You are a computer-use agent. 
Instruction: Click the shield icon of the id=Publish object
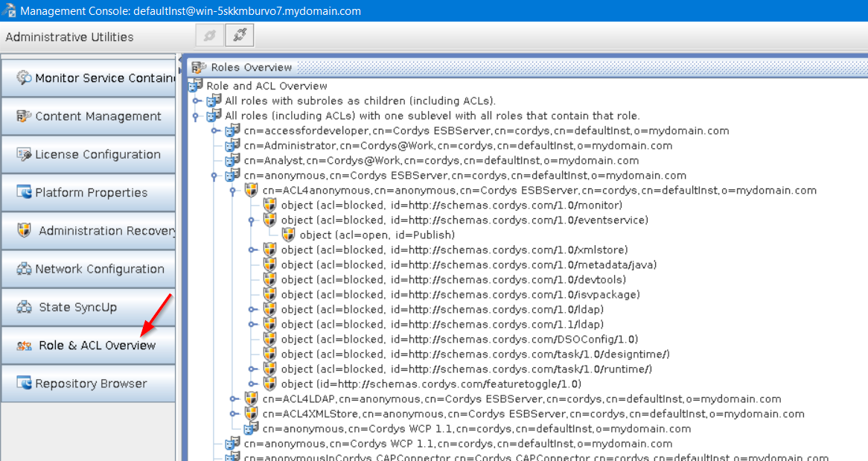(288, 235)
